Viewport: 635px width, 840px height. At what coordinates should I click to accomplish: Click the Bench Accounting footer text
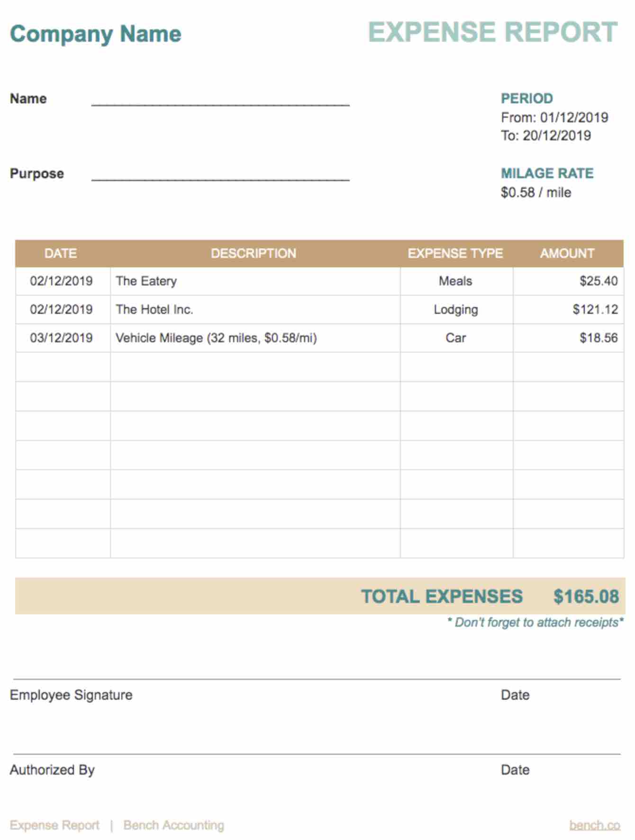coord(174,825)
